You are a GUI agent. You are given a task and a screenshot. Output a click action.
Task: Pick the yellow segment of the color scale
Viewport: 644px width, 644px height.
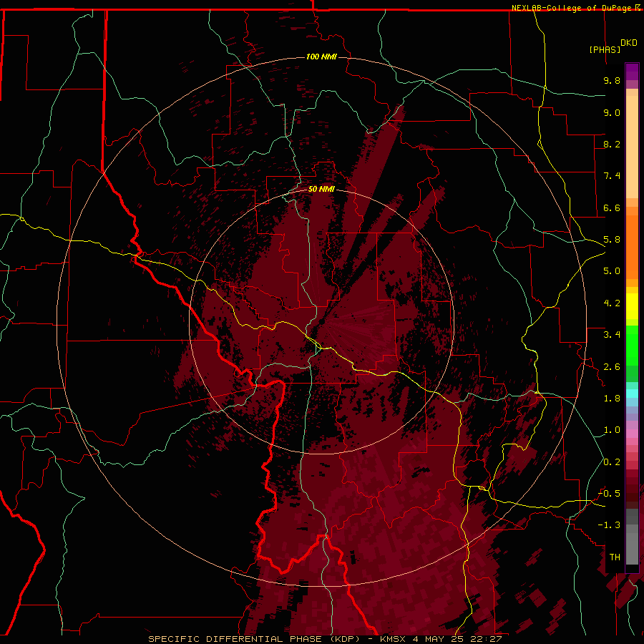coord(632,306)
